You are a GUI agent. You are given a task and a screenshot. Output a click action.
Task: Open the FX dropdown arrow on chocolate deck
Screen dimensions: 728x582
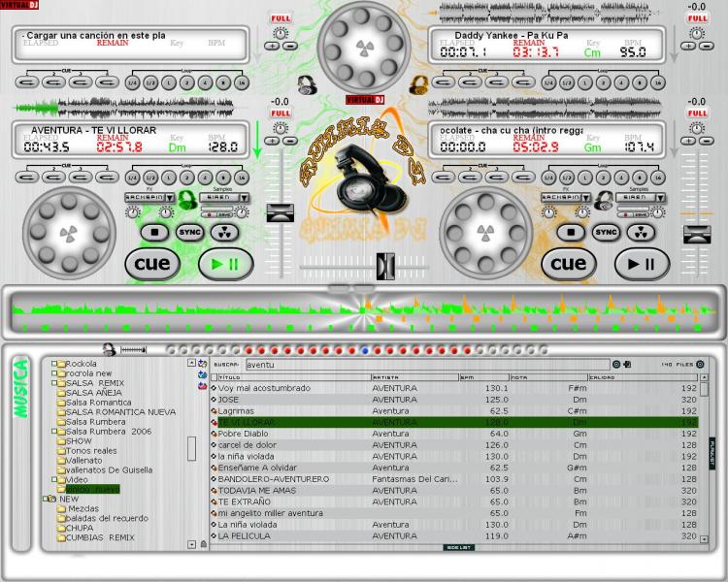click(586, 197)
